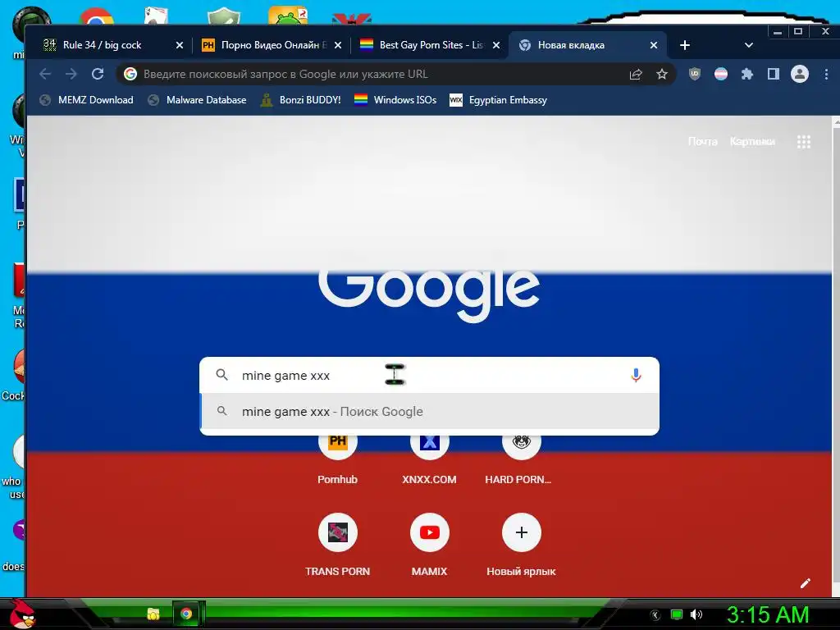Open the profile avatar menu
Image resolution: width=840 pixels, height=630 pixels.
pos(800,74)
